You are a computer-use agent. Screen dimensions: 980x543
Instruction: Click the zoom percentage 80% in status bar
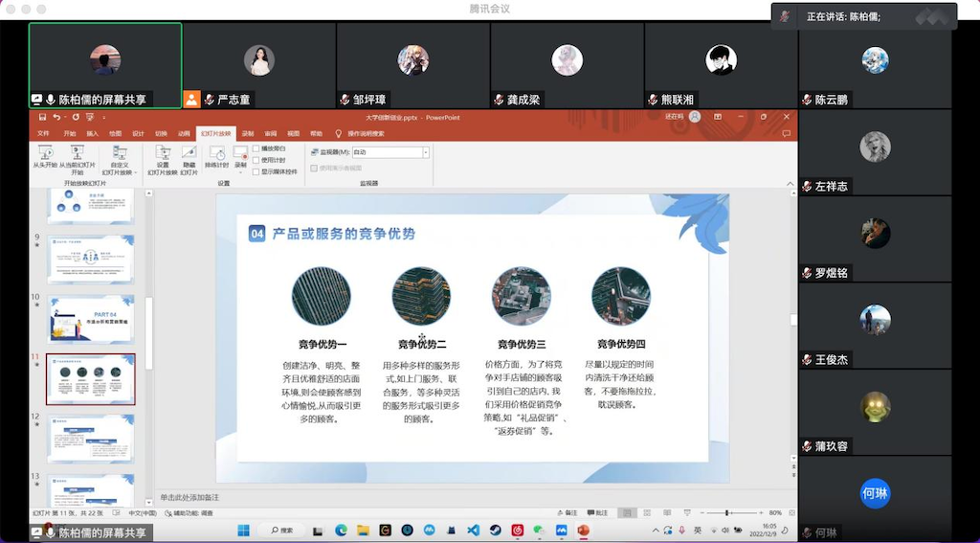click(x=775, y=513)
